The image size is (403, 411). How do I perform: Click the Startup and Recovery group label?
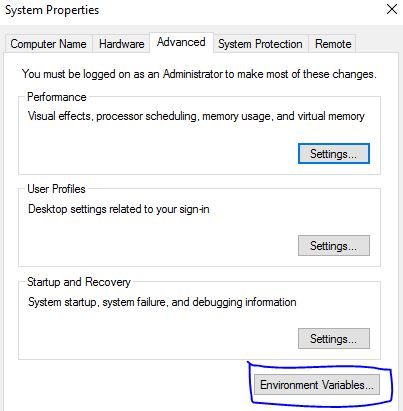[x=79, y=282]
